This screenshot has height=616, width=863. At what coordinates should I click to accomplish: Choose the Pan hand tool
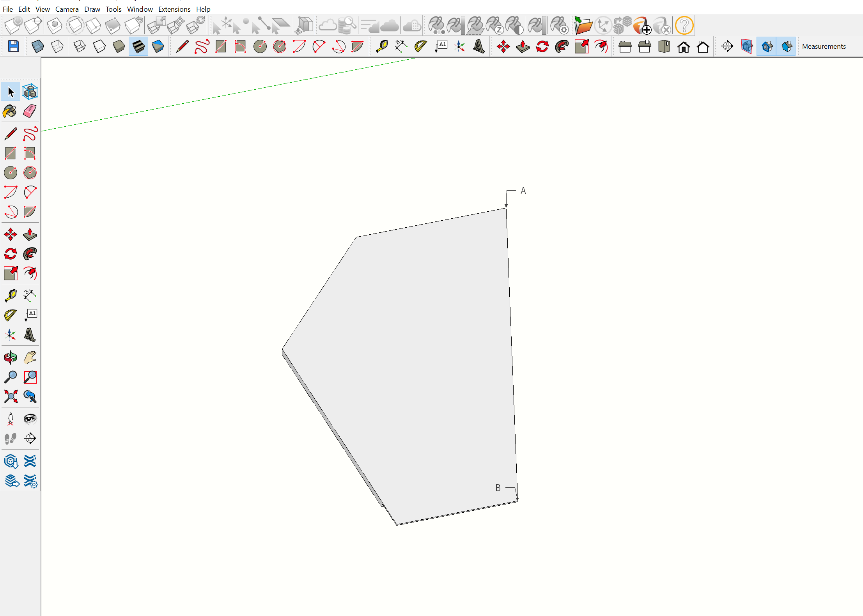(x=30, y=357)
